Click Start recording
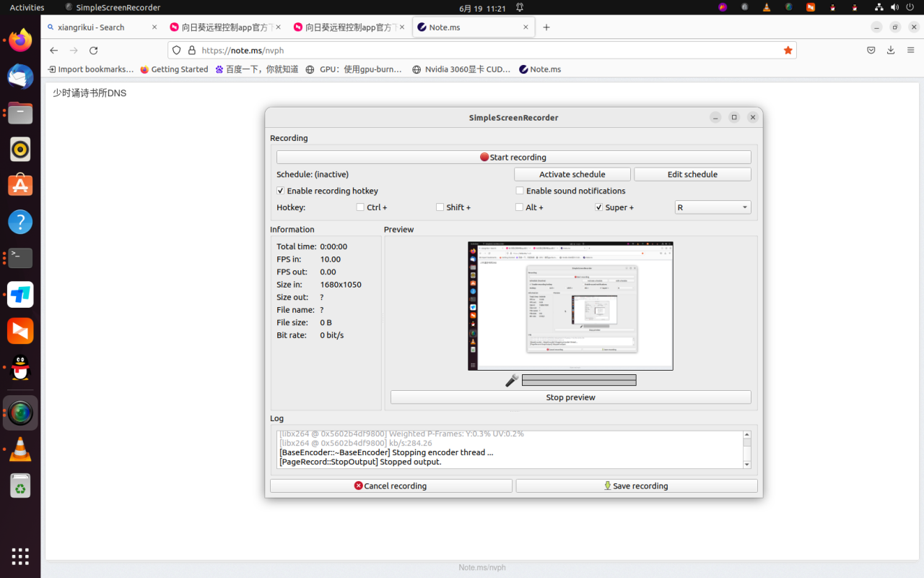This screenshot has height=578, width=924. (x=513, y=157)
